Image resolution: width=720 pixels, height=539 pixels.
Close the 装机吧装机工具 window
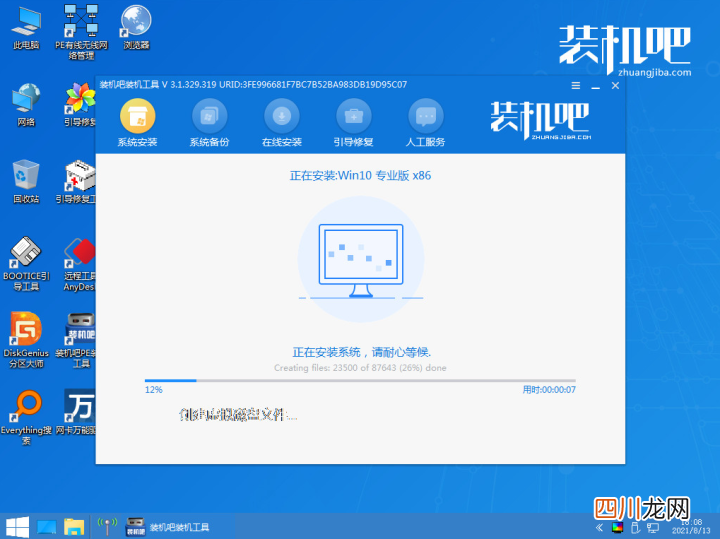(615, 85)
